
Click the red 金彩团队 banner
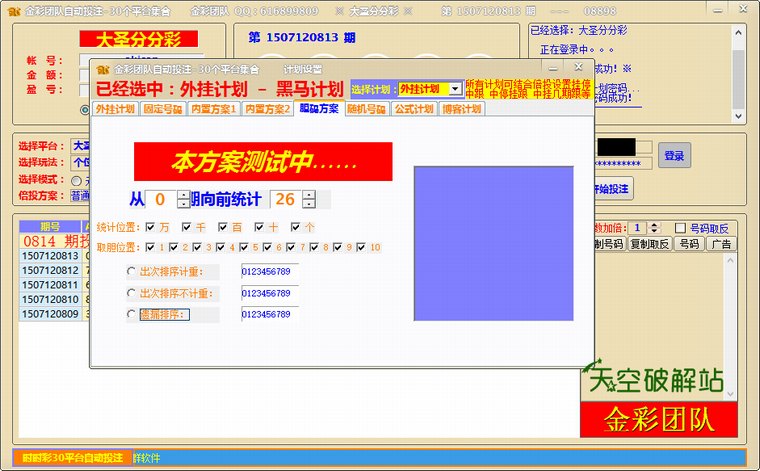point(658,420)
